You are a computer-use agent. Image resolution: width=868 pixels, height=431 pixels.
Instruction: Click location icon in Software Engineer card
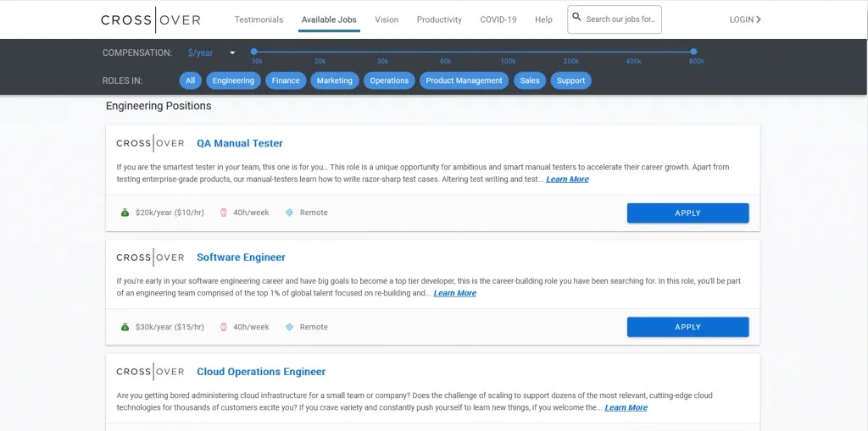pos(289,327)
